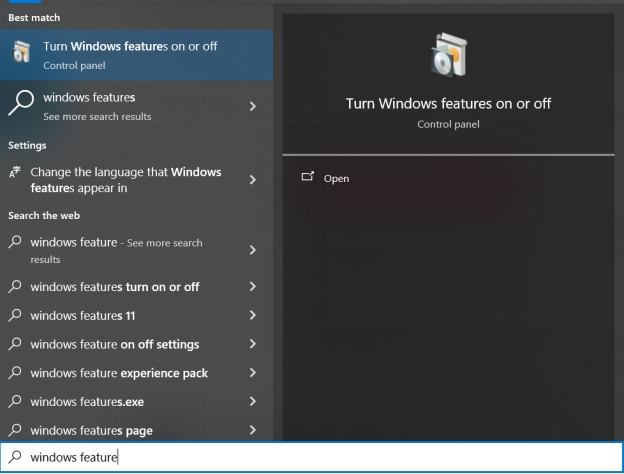Select suggestion 'windows features turn on or off'
The image size is (624, 474).
coord(136,287)
